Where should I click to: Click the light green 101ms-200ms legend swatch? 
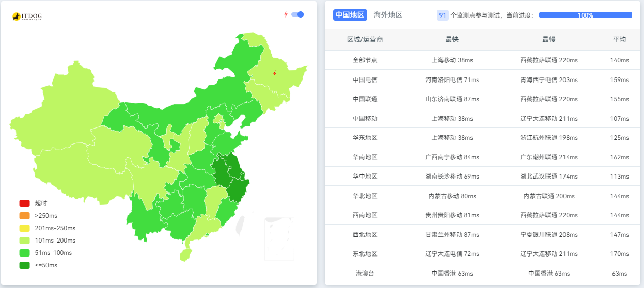(x=24, y=241)
